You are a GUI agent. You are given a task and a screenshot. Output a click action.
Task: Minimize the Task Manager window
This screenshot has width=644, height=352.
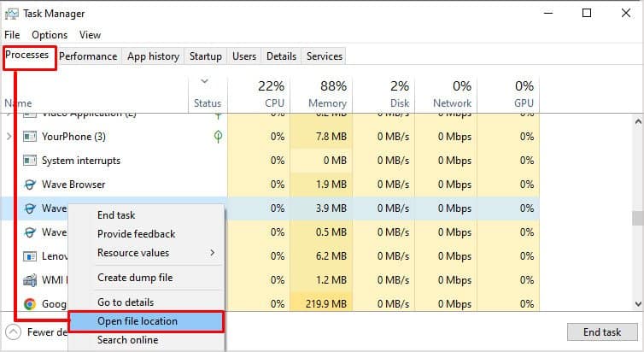[547, 13]
